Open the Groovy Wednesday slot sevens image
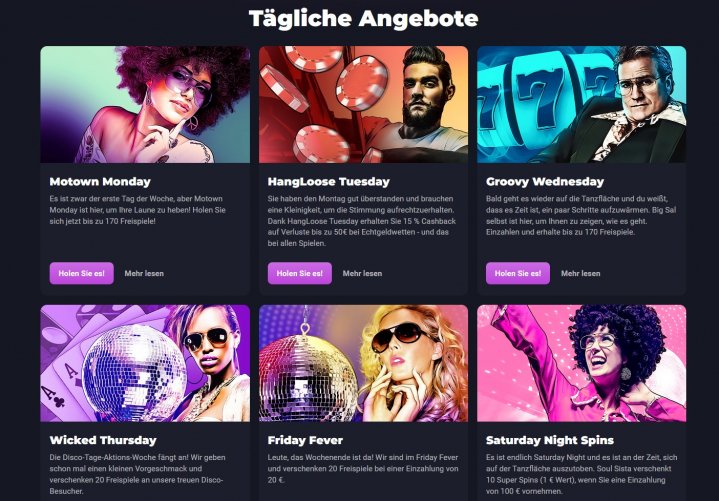 pos(581,104)
